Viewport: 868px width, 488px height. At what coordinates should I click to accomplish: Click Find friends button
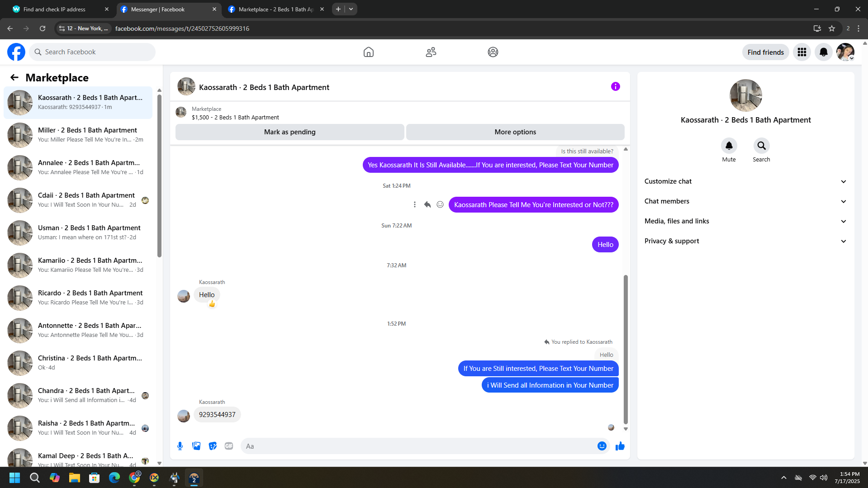[766, 52]
